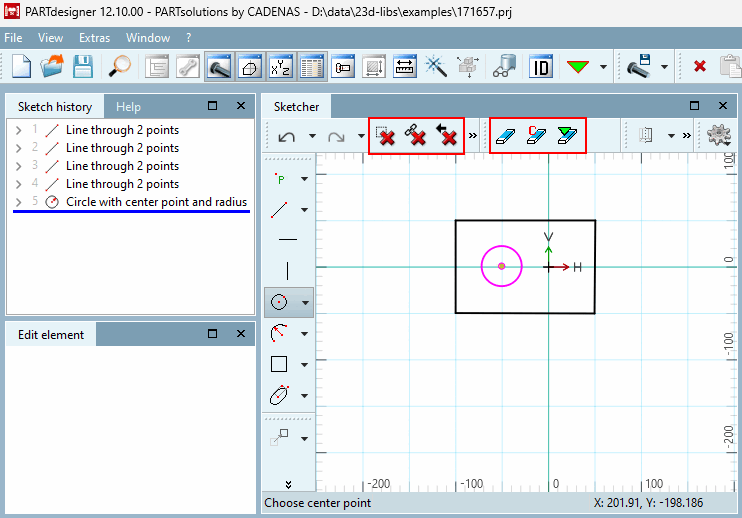Click delete-back arrow with red X icon
742x518 pixels.
tap(447, 136)
